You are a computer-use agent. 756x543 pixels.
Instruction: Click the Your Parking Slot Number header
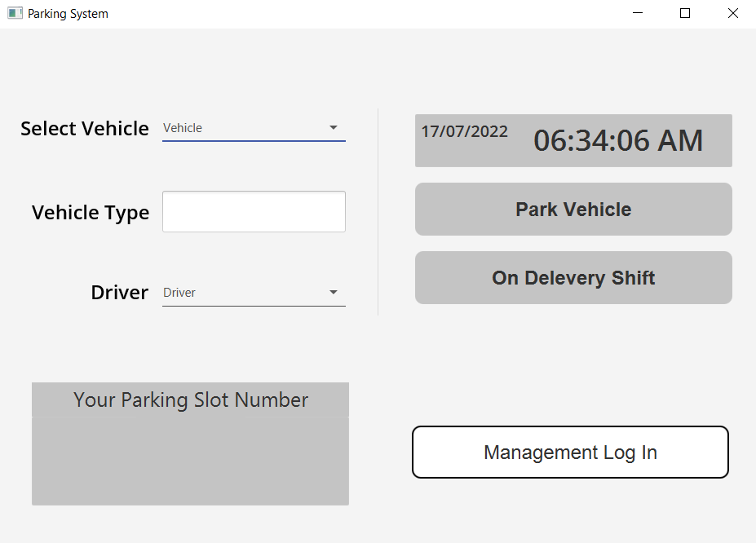tap(191, 400)
